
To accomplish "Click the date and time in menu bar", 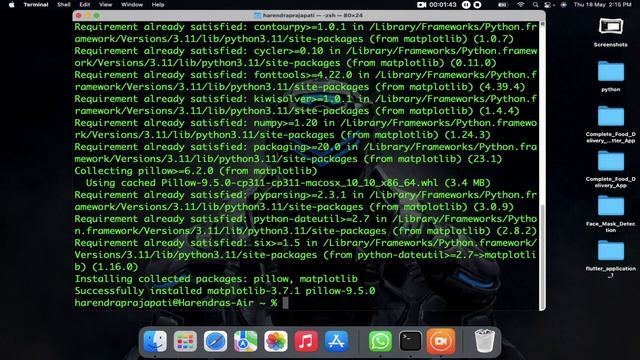I will 602,5.
